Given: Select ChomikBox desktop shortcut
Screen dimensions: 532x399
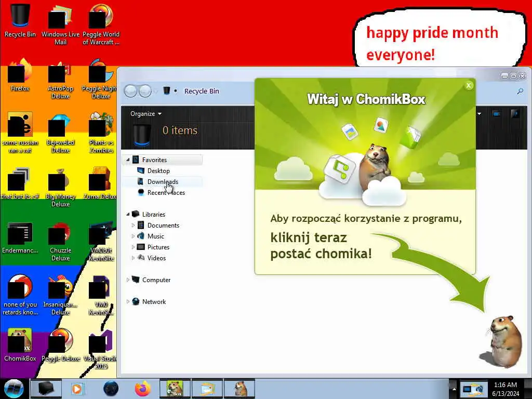Looking at the screenshot, I should (x=20, y=345).
